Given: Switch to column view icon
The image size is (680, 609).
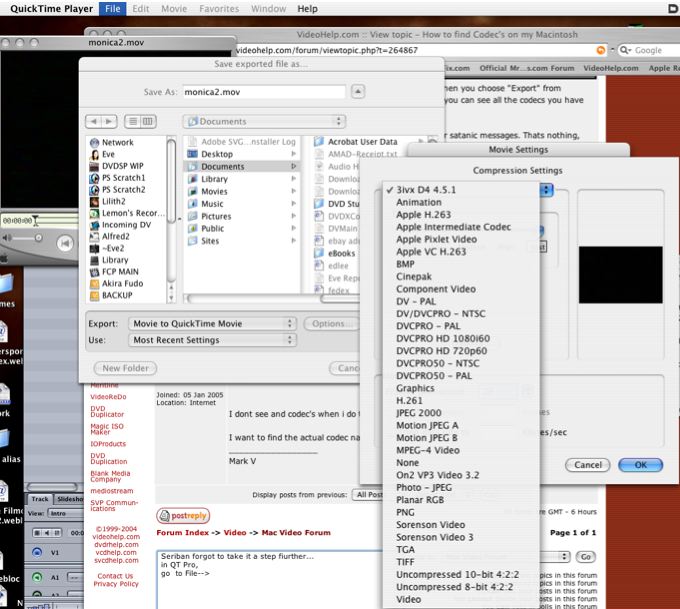Looking at the screenshot, I should pyautogui.click(x=148, y=121).
